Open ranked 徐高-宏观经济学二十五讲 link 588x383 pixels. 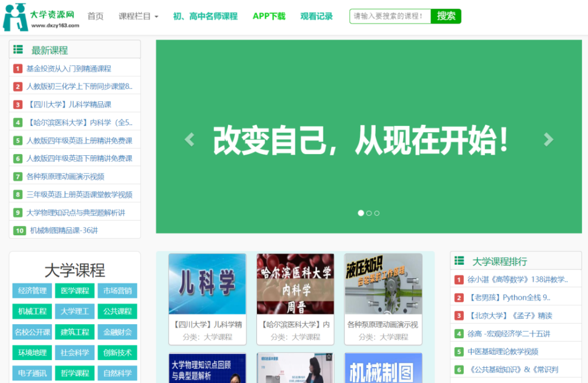(509, 334)
